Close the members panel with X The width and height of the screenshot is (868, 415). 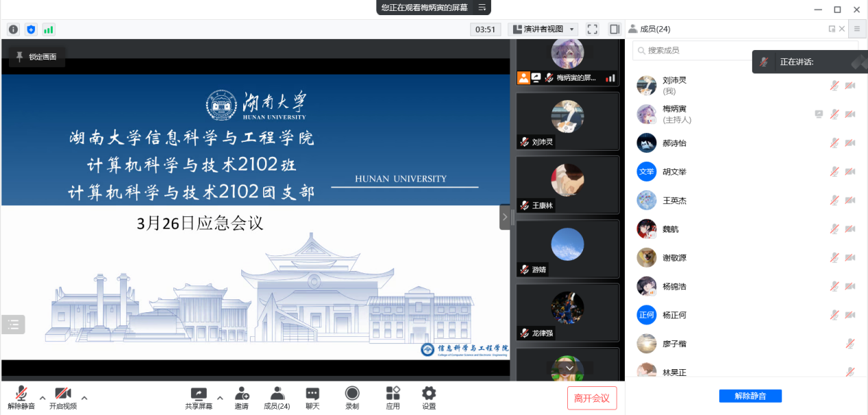(841, 29)
